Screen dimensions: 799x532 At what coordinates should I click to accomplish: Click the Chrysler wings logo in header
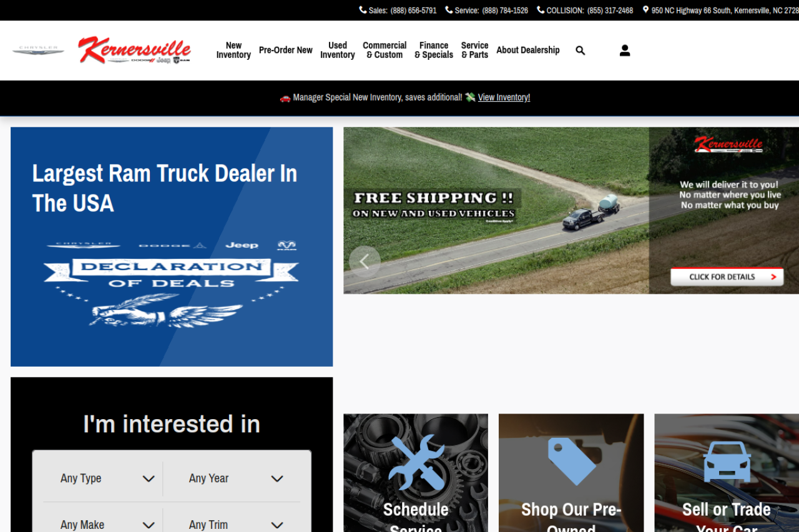click(x=38, y=50)
